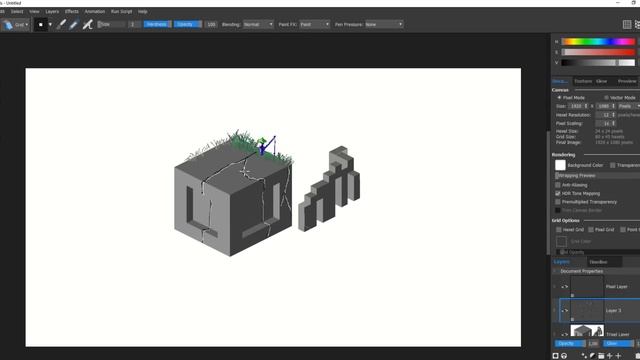Click the Pixel Scaling stepper arrows
The width and height of the screenshot is (640, 360).
coord(613,123)
